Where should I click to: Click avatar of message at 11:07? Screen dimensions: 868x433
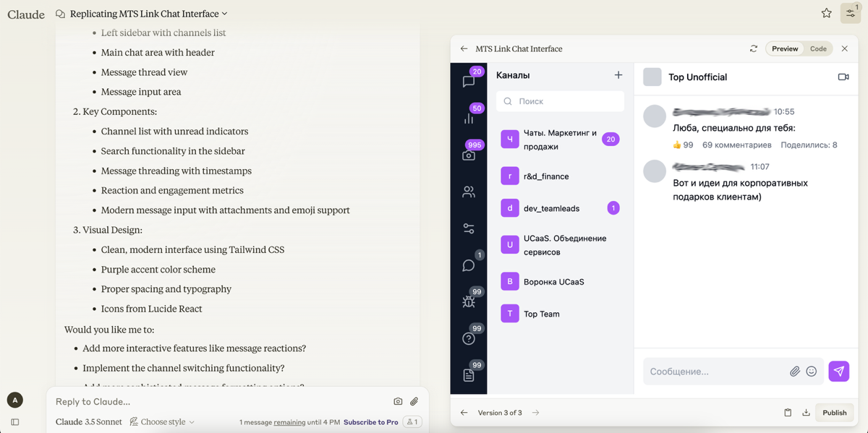pos(655,171)
